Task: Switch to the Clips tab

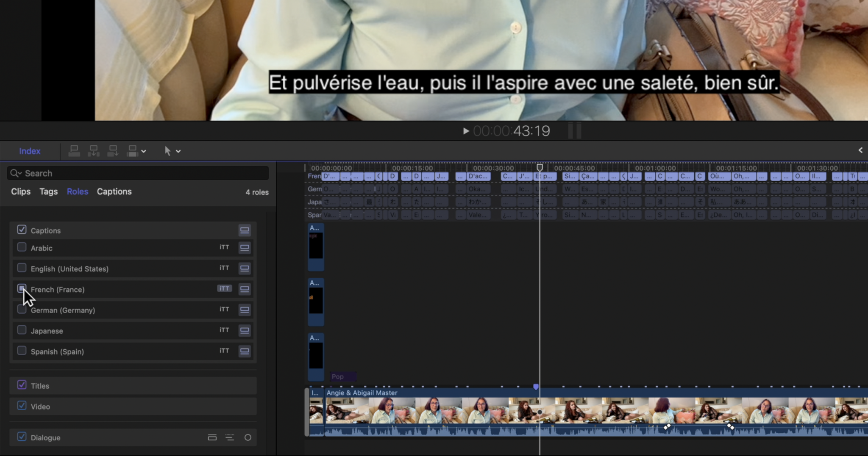Action: [21, 192]
